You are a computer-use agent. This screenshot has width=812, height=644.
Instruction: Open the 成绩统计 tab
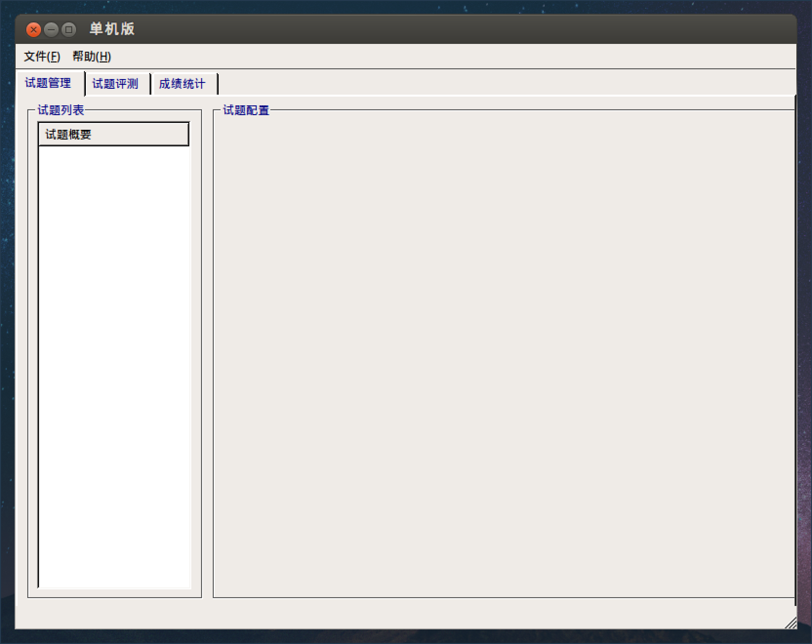(x=183, y=84)
